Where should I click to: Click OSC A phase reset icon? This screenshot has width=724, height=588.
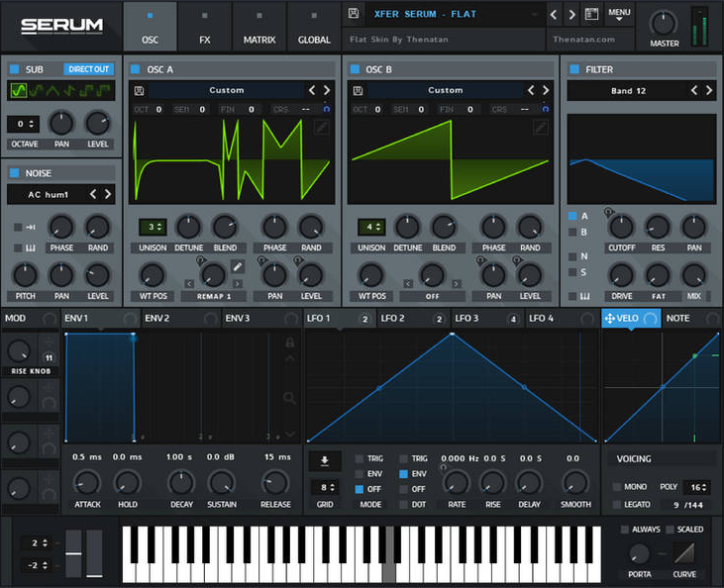327,109
